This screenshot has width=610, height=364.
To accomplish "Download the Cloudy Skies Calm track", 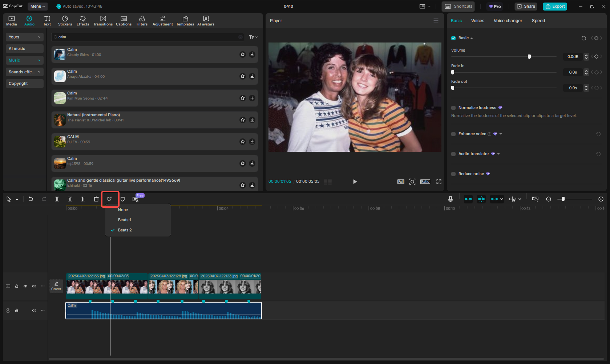I will click(252, 54).
